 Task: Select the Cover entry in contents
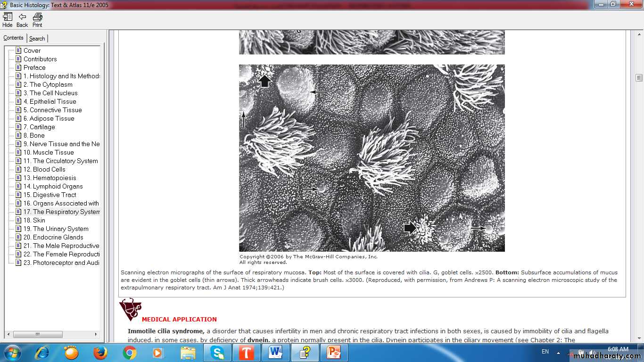[32, 50]
